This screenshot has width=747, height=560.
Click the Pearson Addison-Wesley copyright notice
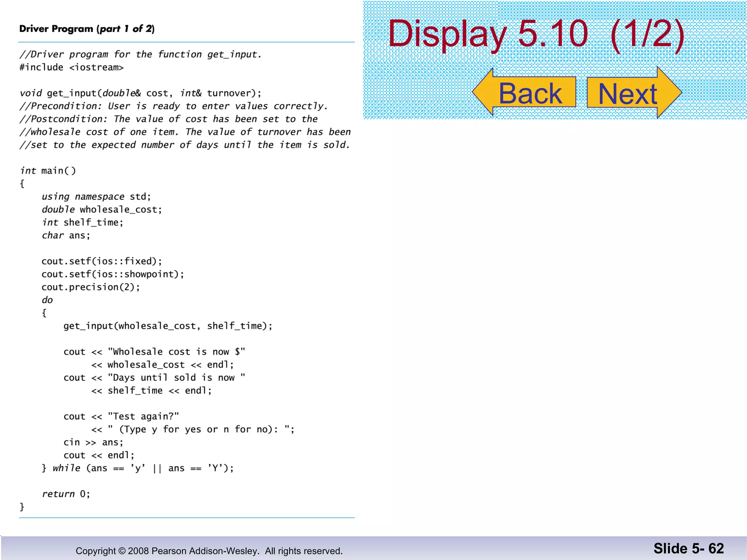pyautogui.click(x=209, y=551)
